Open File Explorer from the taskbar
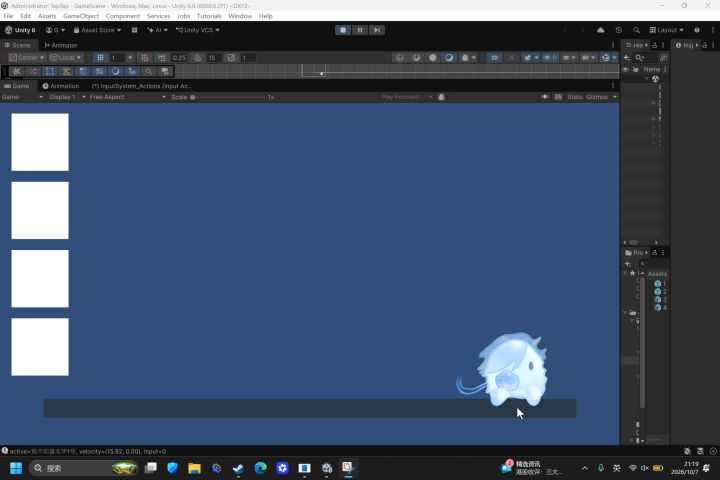 pyautogui.click(x=194, y=468)
